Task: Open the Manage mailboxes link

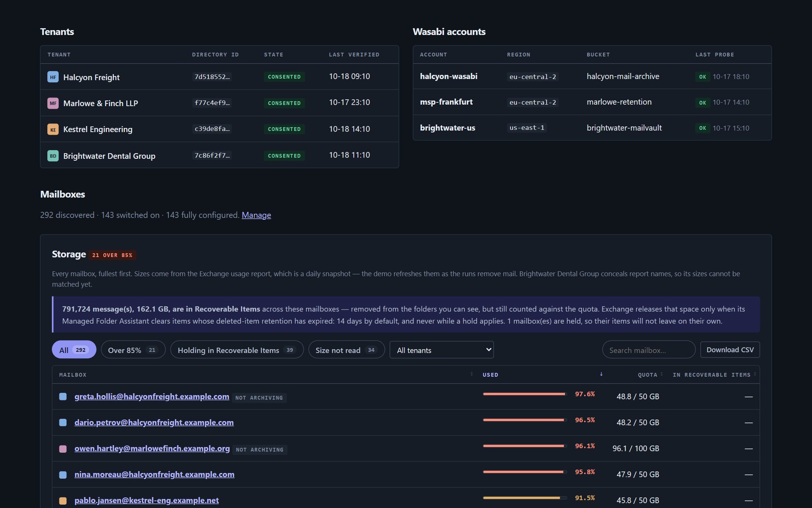Action: click(256, 215)
